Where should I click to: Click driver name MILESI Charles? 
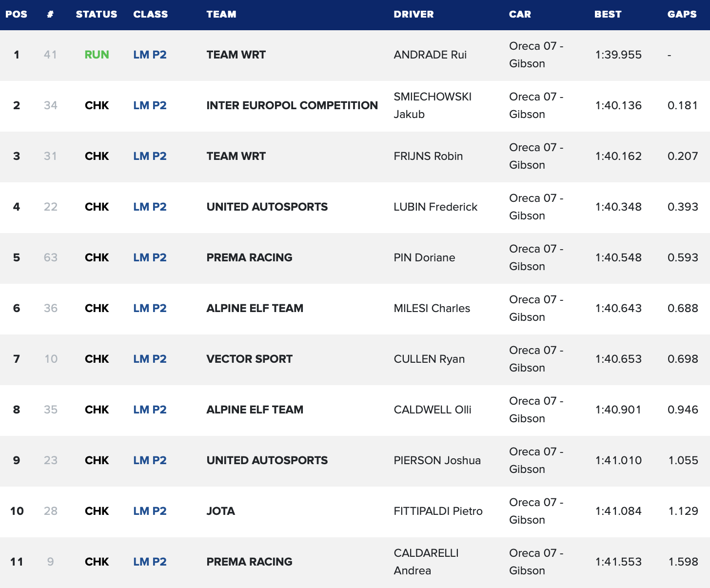click(x=432, y=308)
